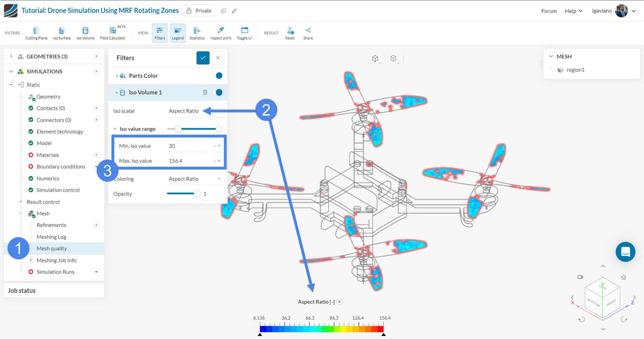Toggle the Parts Color filter switch
This screenshot has height=339, width=644.
click(x=218, y=76)
